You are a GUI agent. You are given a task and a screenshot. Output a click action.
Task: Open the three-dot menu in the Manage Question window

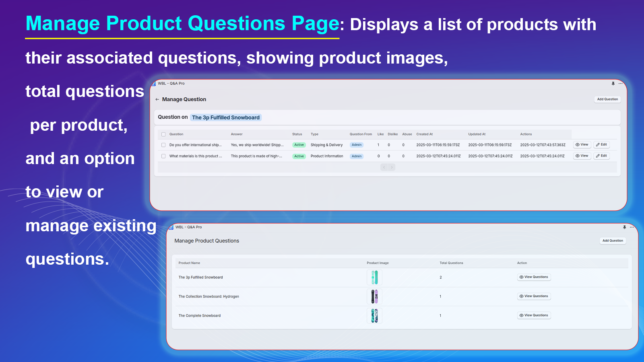click(621, 84)
